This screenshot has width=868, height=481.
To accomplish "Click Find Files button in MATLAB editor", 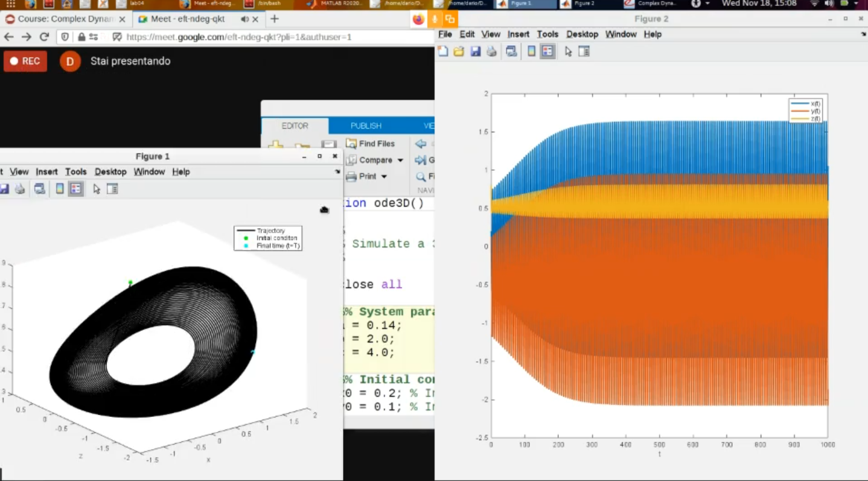I will point(370,144).
